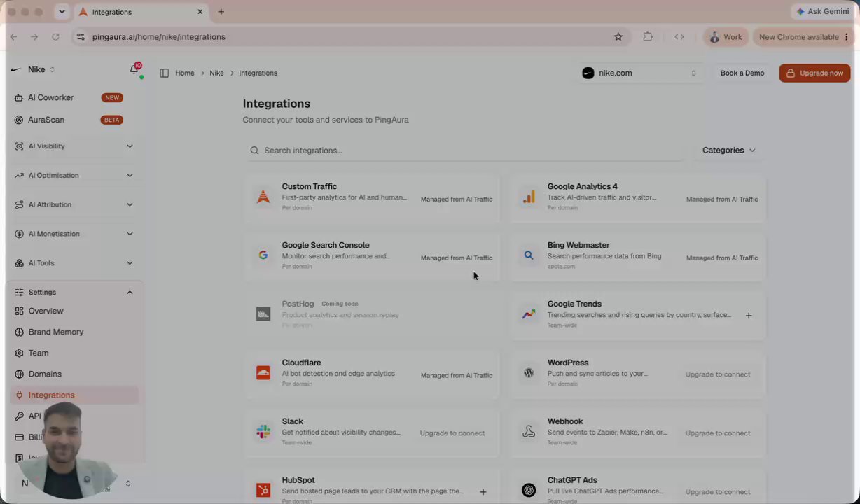Viewport: 860px width, 504px height.
Task: Click Upgrade to connect for Webhook
Action: (x=718, y=433)
